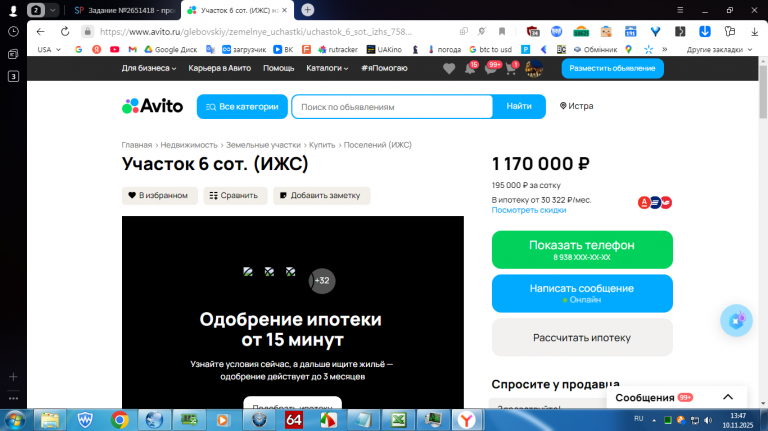Screen dimensions: 768x431
Task: Open the «rutracker» bookmark
Action: point(338,49)
